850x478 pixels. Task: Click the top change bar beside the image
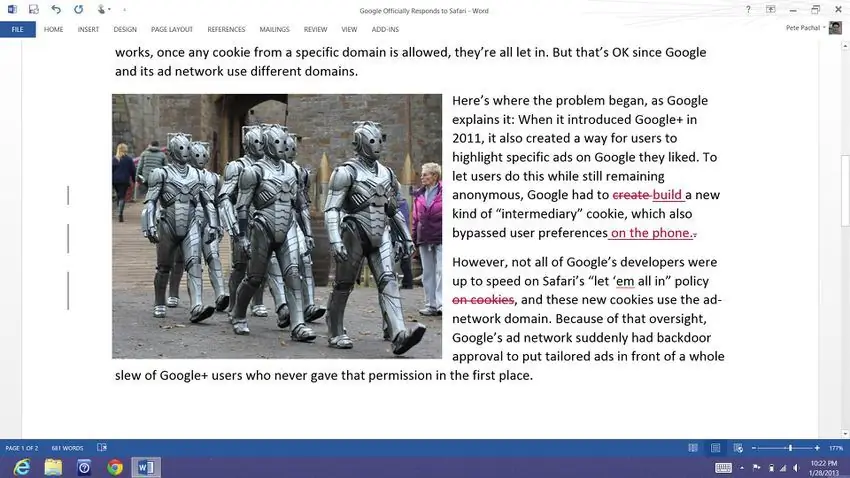coord(68,195)
